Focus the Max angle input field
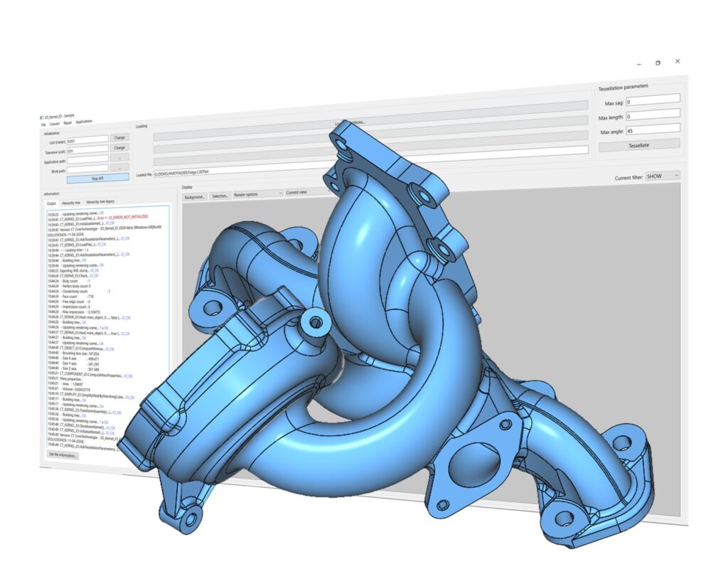728x569 pixels. (653, 130)
